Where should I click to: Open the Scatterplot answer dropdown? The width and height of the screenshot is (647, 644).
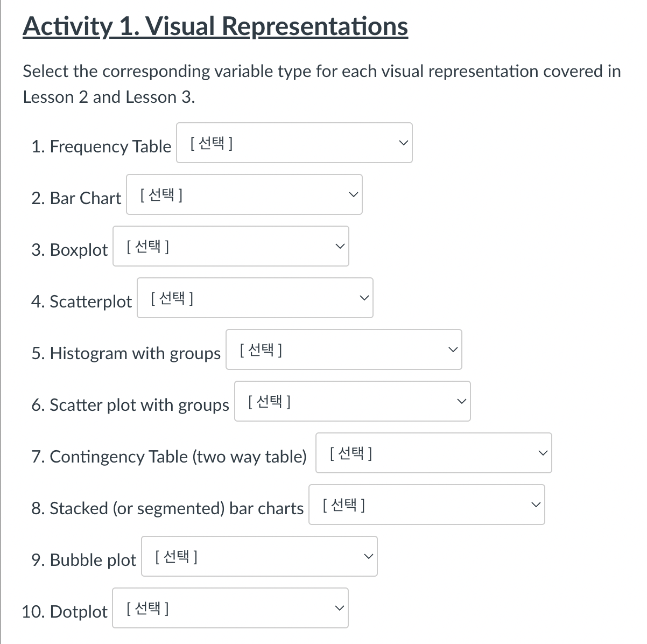255,298
